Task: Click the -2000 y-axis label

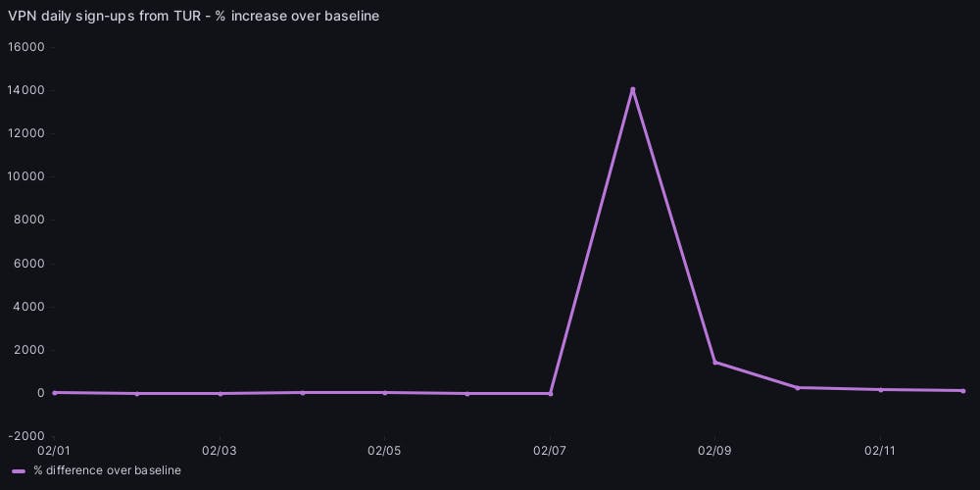Action: [26, 435]
